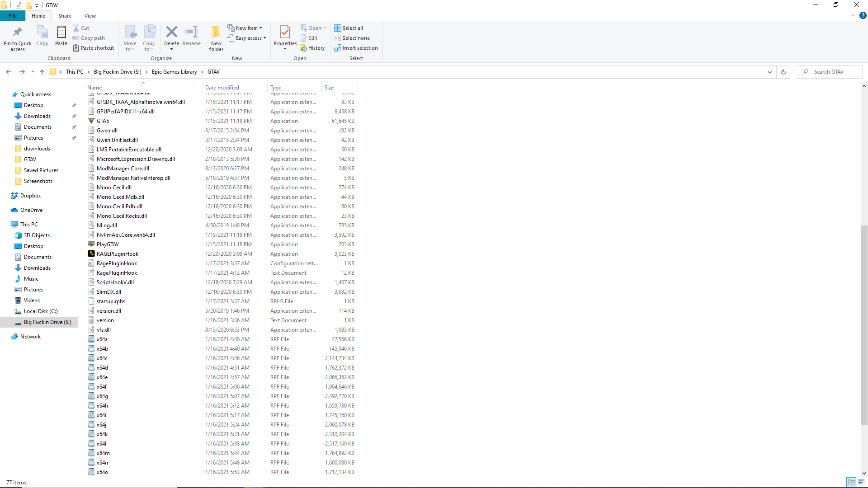The width and height of the screenshot is (868, 488).
Task: Switch to details view in status bar
Action: (x=851, y=482)
